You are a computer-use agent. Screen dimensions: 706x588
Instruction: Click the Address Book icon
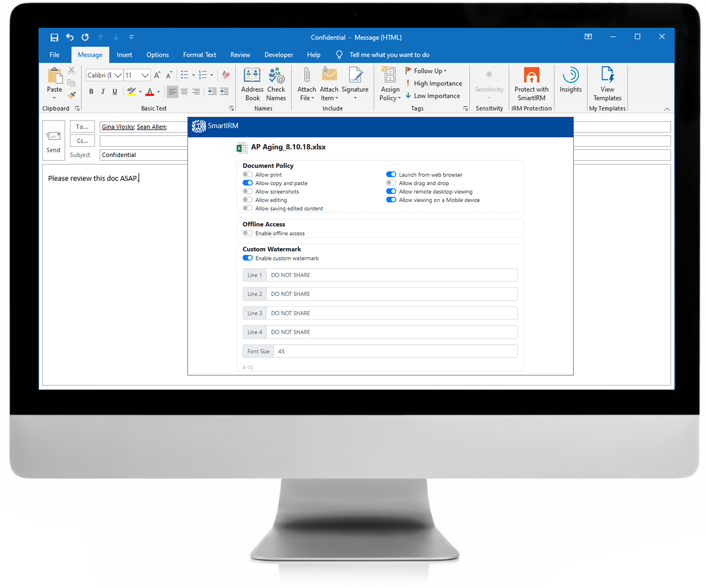point(252,76)
